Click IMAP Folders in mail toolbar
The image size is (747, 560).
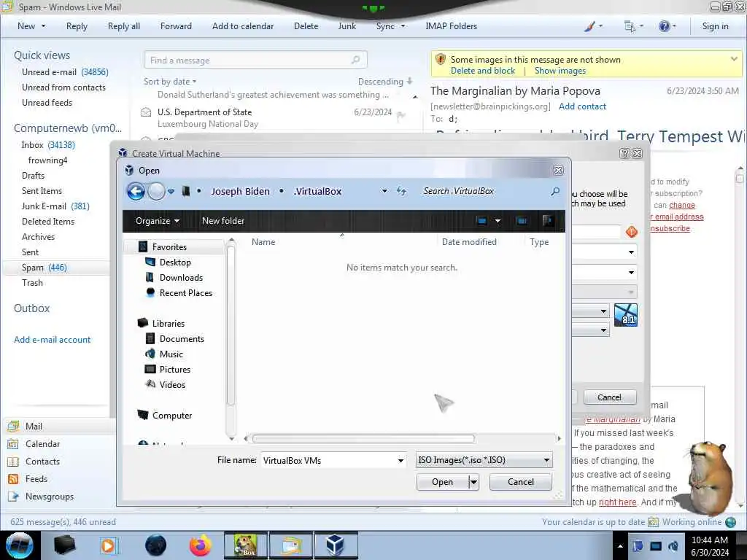pyautogui.click(x=451, y=26)
